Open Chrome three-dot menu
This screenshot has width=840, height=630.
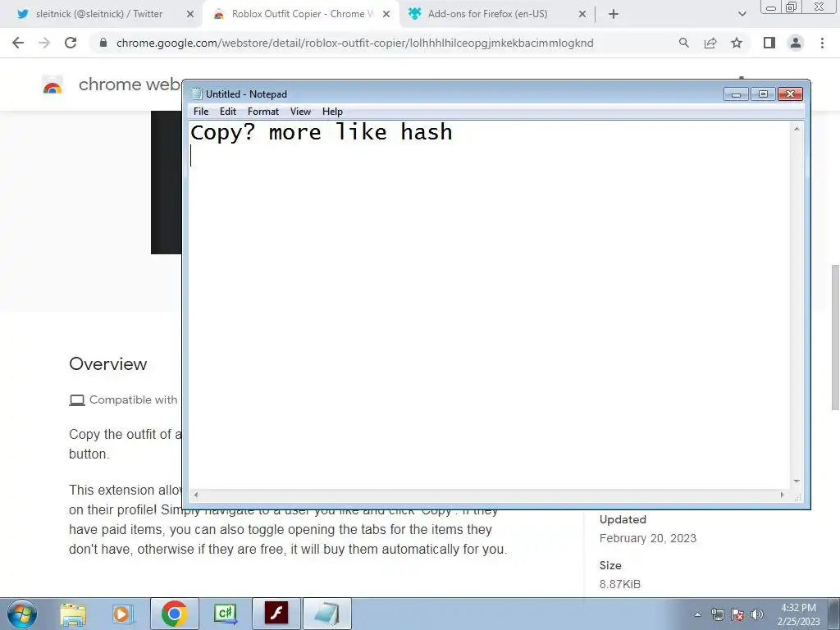(x=822, y=43)
